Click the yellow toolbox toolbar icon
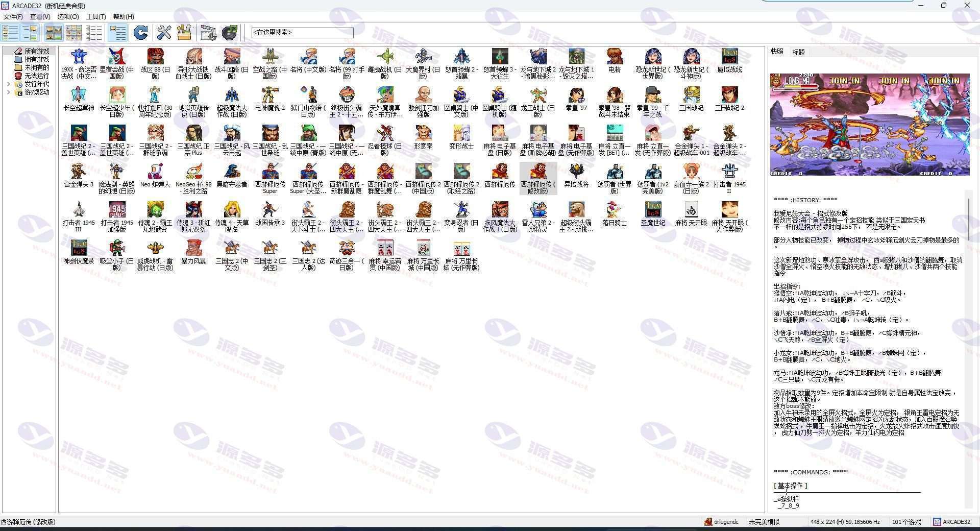 pos(184,33)
